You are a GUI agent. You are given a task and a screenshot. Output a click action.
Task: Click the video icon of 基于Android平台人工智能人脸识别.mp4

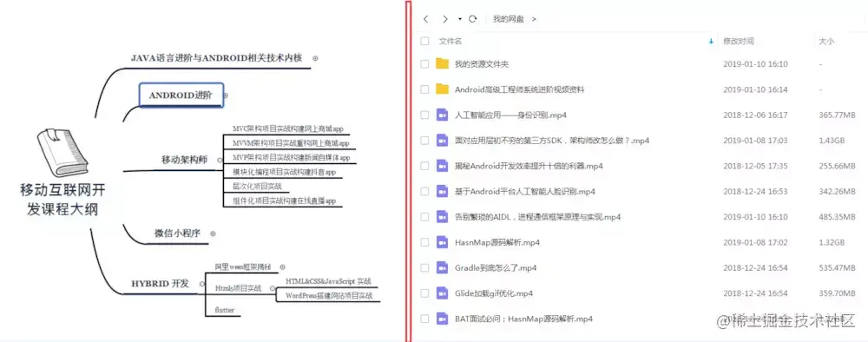click(442, 191)
